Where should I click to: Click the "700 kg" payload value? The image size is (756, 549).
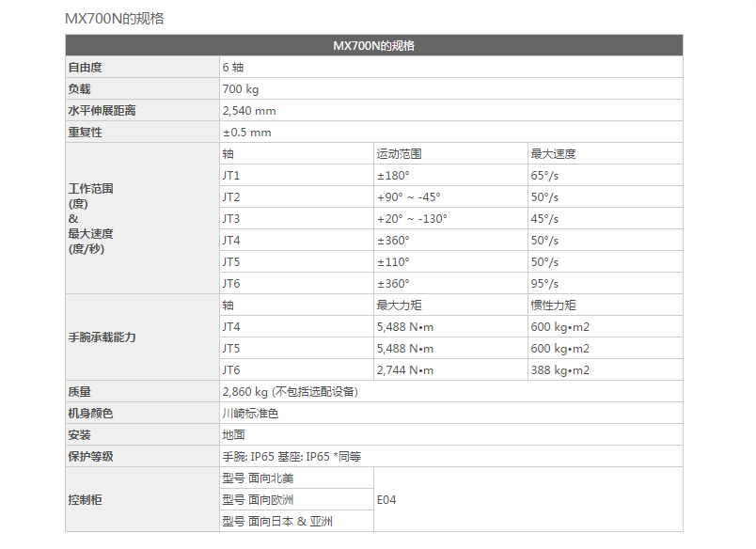coord(241,89)
